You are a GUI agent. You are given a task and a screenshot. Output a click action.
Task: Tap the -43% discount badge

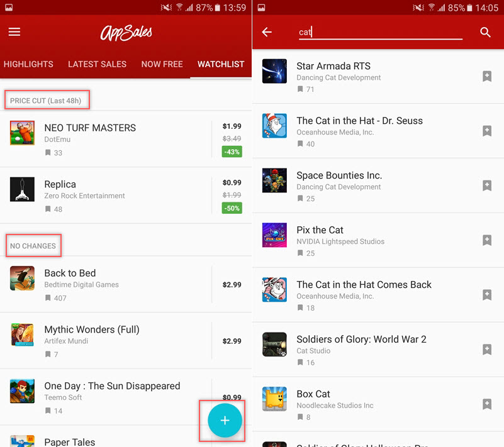[232, 152]
